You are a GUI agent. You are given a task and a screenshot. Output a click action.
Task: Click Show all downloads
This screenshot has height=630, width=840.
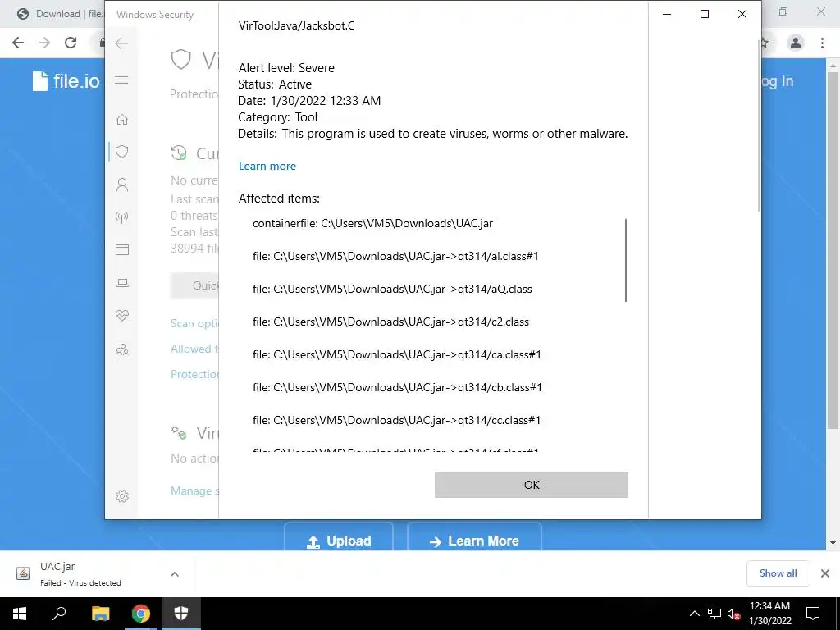[778, 573]
